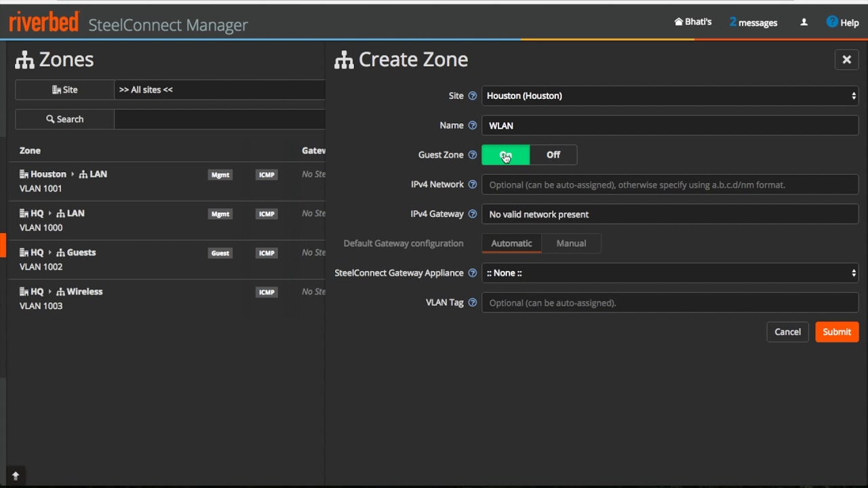Cancel zone creation
868x488 pixels.
click(x=787, y=332)
